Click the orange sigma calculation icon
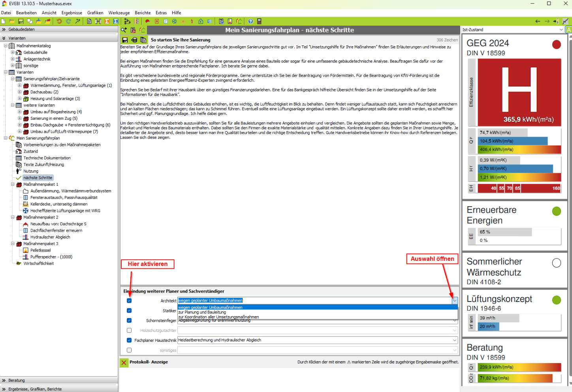The height and width of the screenshot is (392, 572). 107,21
